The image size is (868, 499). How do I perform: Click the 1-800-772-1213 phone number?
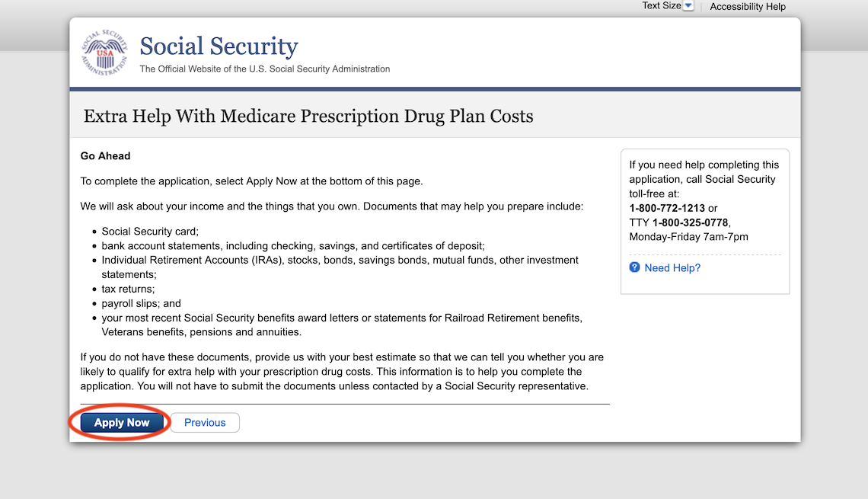[667, 207]
